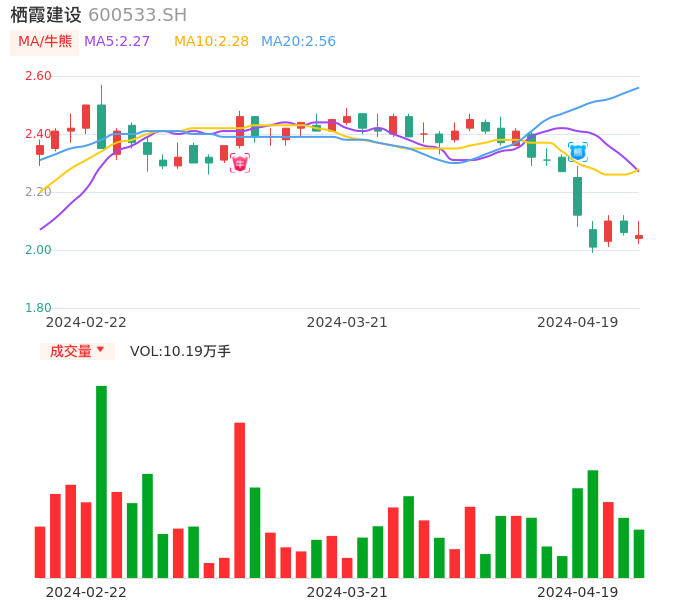Click the last volume bar on the right

[x=639, y=553]
